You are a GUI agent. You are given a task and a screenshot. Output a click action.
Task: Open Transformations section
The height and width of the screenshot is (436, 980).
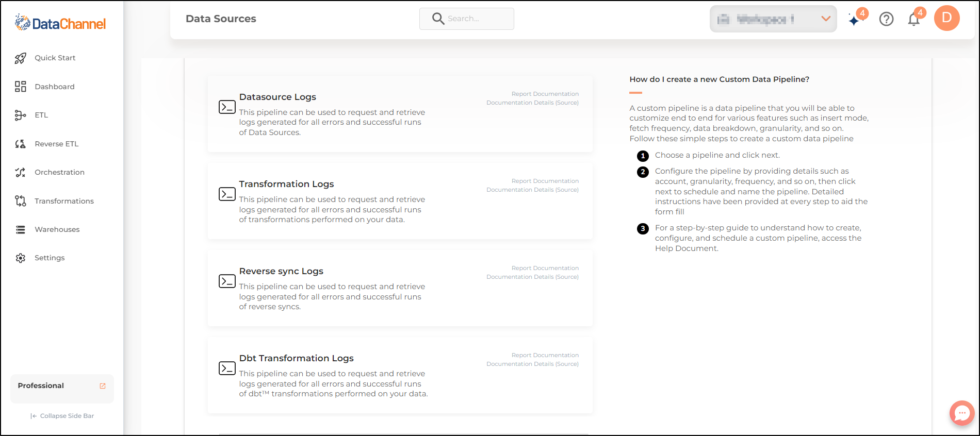point(64,201)
